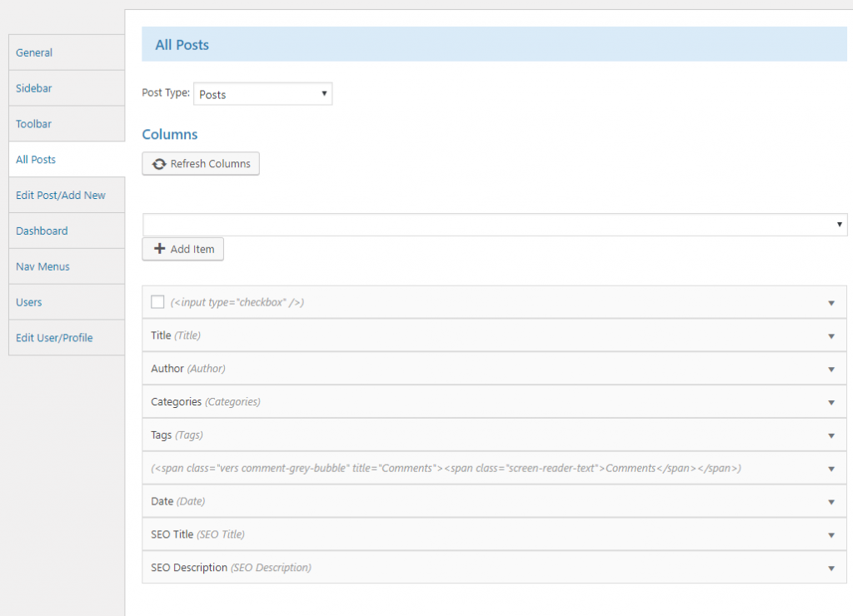Expand the Comments column row
The width and height of the screenshot is (853, 616).
click(x=831, y=468)
